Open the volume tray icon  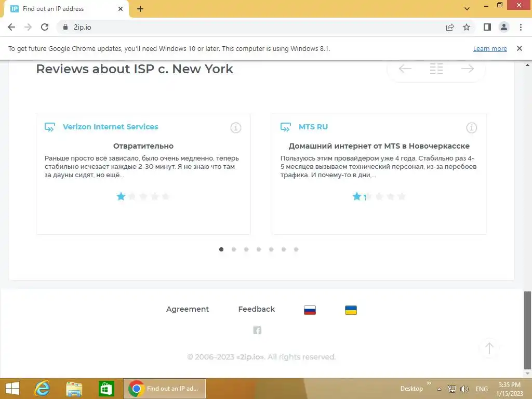[464, 389]
